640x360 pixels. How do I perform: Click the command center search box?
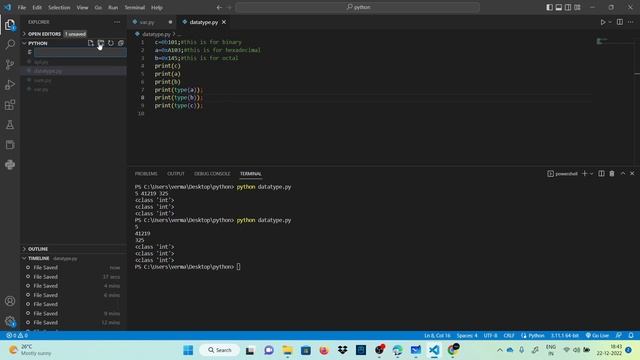(x=358, y=7)
